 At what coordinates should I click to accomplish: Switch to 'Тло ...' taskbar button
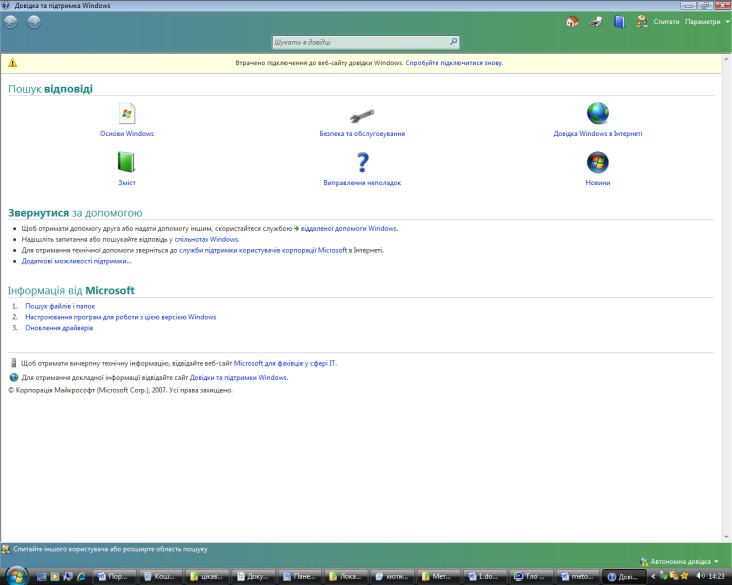tap(531, 577)
